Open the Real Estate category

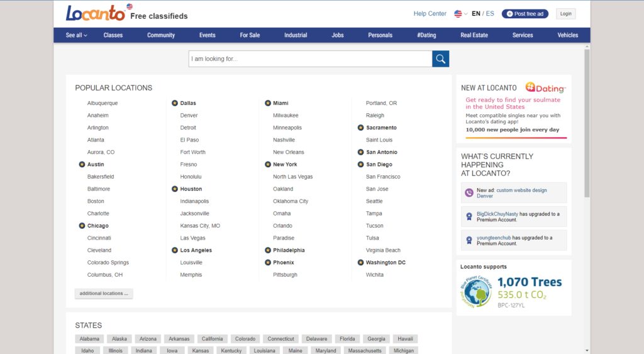tap(474, 35)
